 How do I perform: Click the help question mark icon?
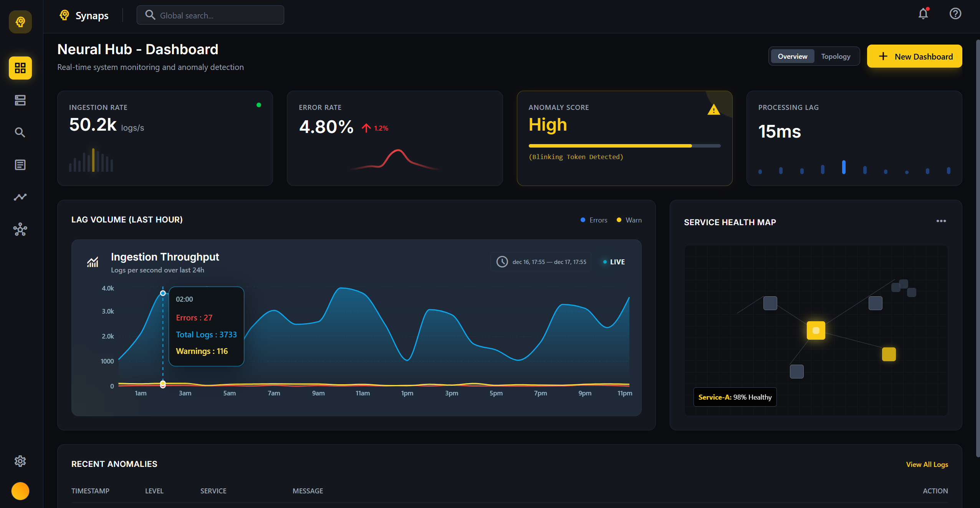[x=955, y=14]
